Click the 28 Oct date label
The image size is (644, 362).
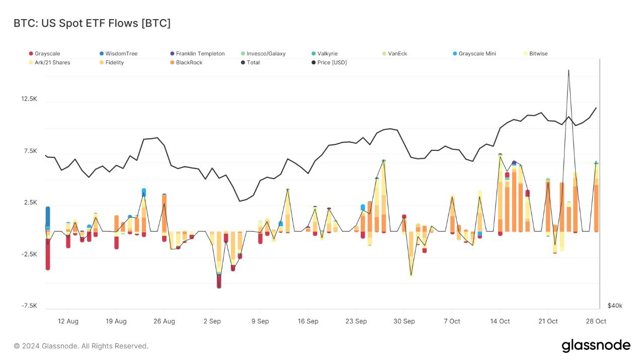click(596, 321)
